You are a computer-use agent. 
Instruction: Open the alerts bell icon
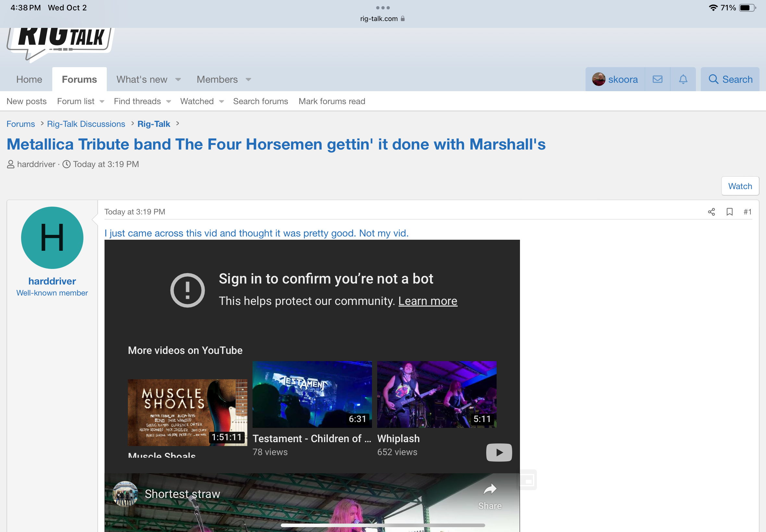point(683,79)
